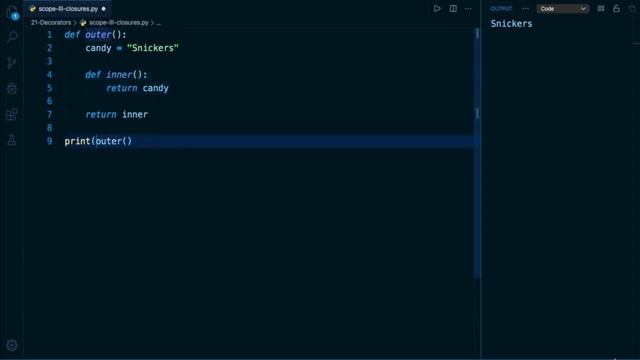The height and width of the screenshot is (360, 640).
Task: Click the scope-III-closures.py breadcrumb item
Action: (119, 23)
